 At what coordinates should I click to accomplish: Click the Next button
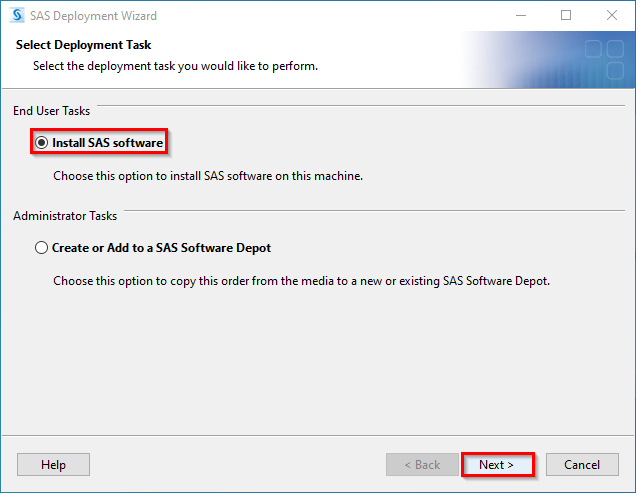[x=497, y=465]
